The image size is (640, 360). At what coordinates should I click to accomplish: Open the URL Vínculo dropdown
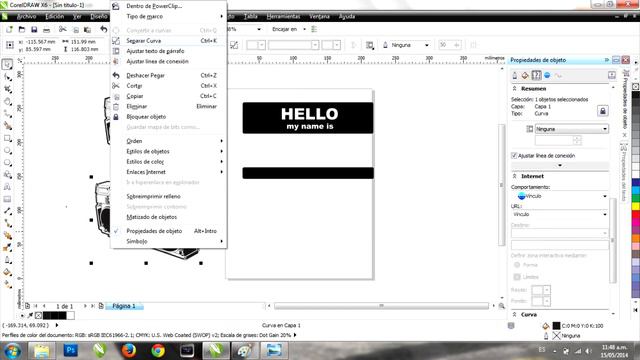point(560,214)
